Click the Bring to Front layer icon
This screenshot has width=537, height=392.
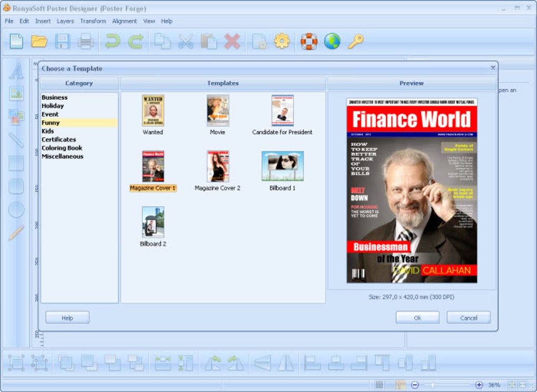(66, 363)
